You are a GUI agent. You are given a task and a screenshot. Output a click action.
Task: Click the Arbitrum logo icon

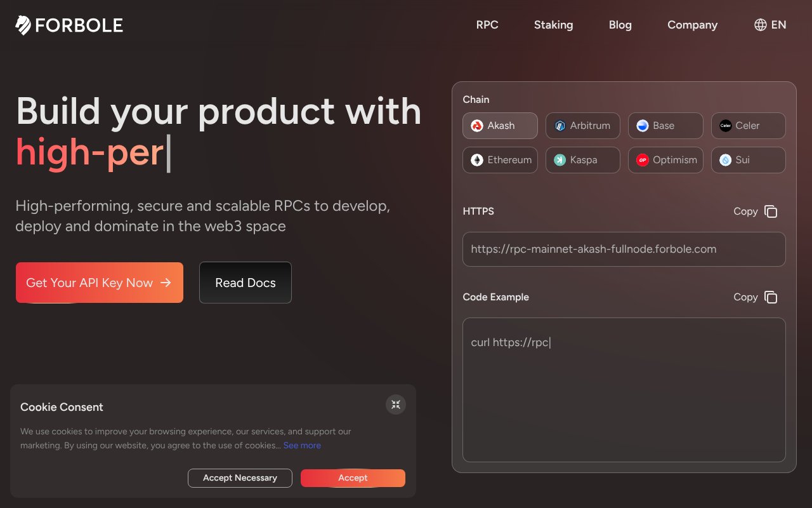pyautogui.click(x=560, y=125)
